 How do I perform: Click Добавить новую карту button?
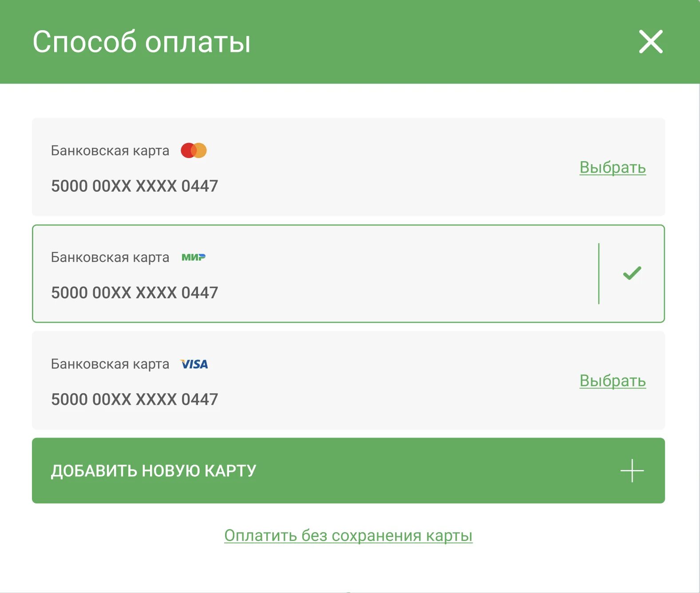pyautogui.click(x=348, y=470)
